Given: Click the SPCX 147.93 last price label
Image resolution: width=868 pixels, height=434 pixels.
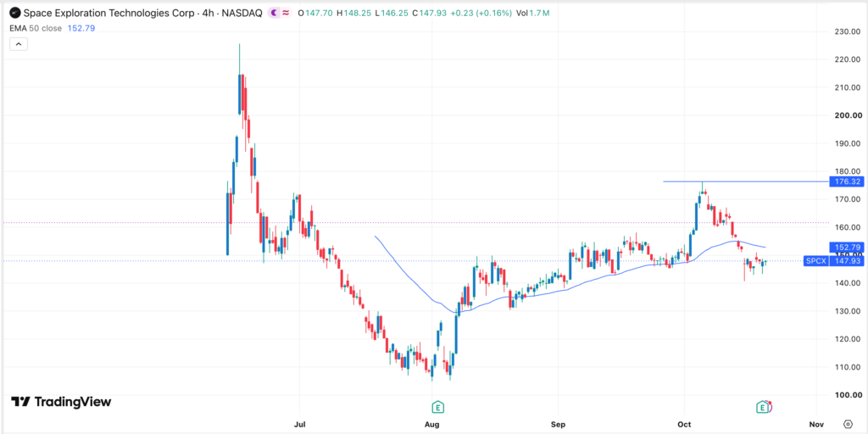Looking at the screenshot, I should pyautogui.click(x=833, y=261).
